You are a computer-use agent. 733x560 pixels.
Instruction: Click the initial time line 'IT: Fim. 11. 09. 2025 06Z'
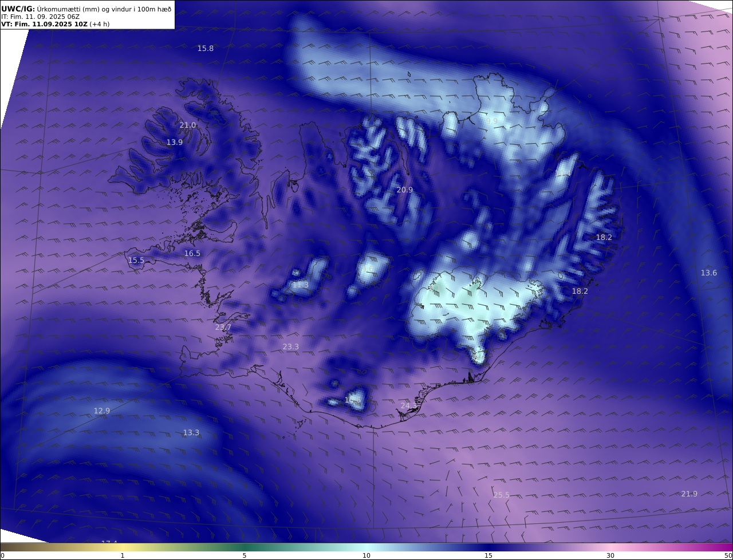[40, 17]
